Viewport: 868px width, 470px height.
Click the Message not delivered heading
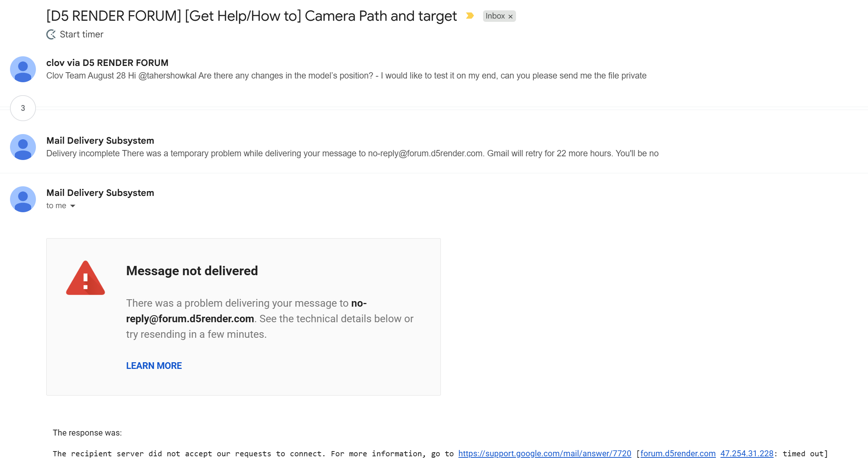pos(192,271)
